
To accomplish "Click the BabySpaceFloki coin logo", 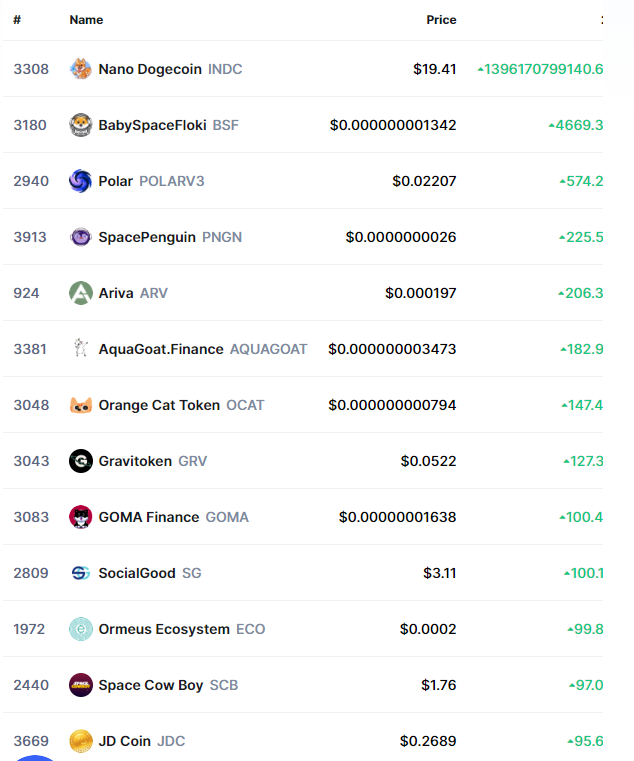I will (x=81, y=125).
